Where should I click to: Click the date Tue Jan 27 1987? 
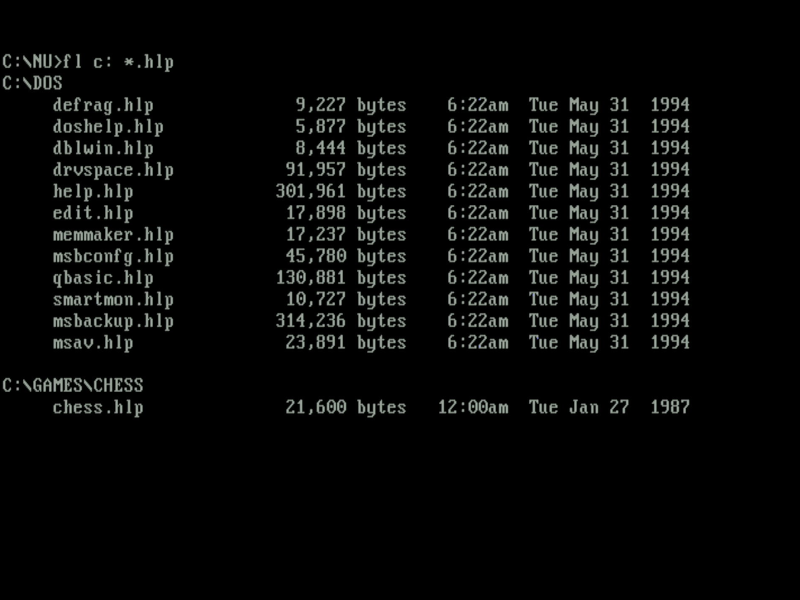coord(609,407)
